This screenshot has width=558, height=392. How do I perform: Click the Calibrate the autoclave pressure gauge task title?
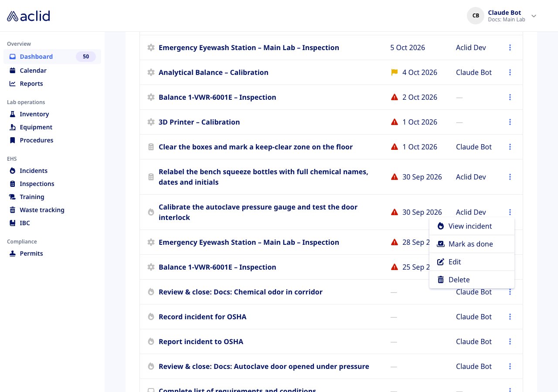258,212
